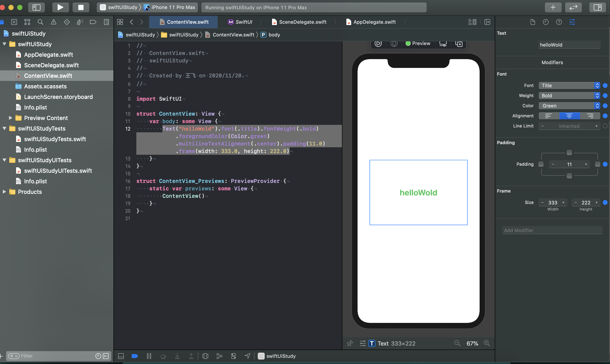
Task: Open the Issue navigator warning icon
Action: (x=53, y=22)
